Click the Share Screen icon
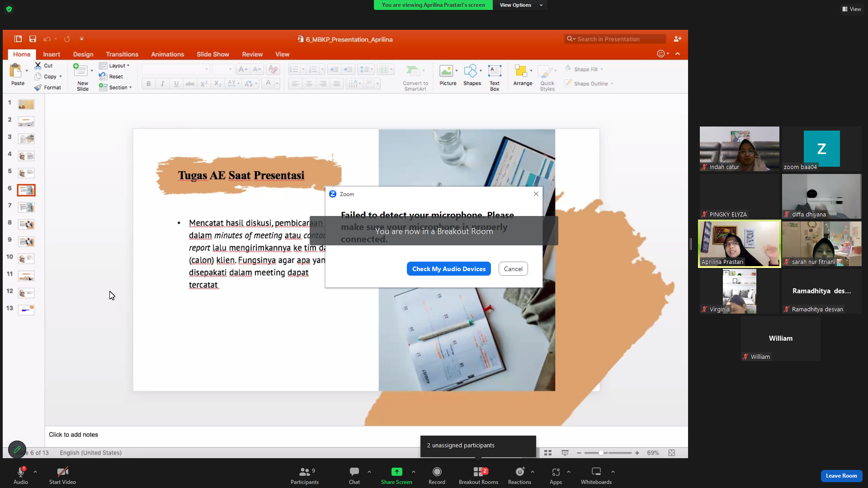 click(396, 472)
